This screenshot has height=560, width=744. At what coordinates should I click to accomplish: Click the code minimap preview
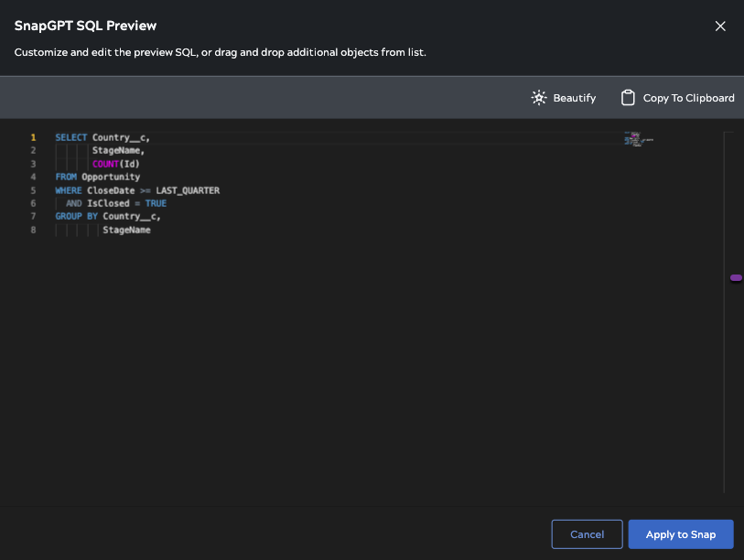[638, 140]
